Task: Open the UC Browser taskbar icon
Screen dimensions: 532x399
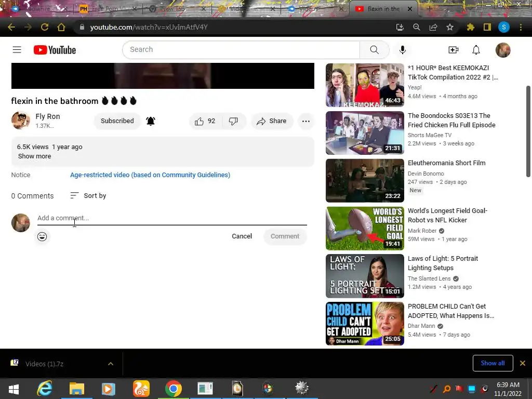Action: point(141,389)
